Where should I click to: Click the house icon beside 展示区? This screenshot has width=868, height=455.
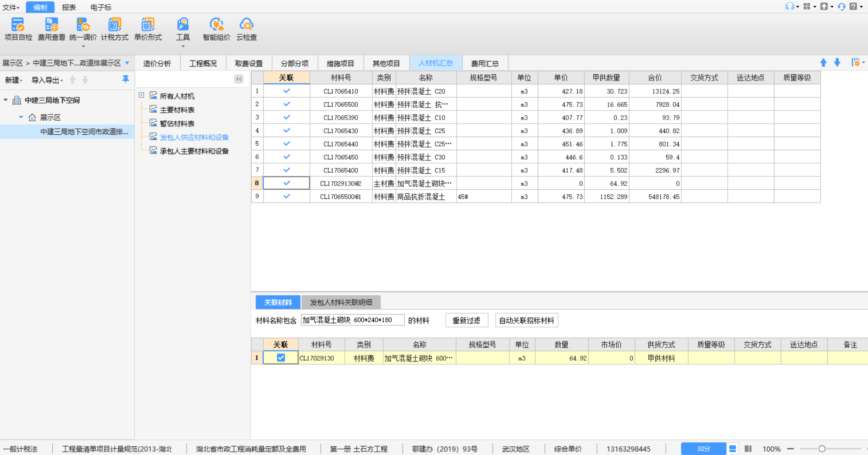[32, 117]
